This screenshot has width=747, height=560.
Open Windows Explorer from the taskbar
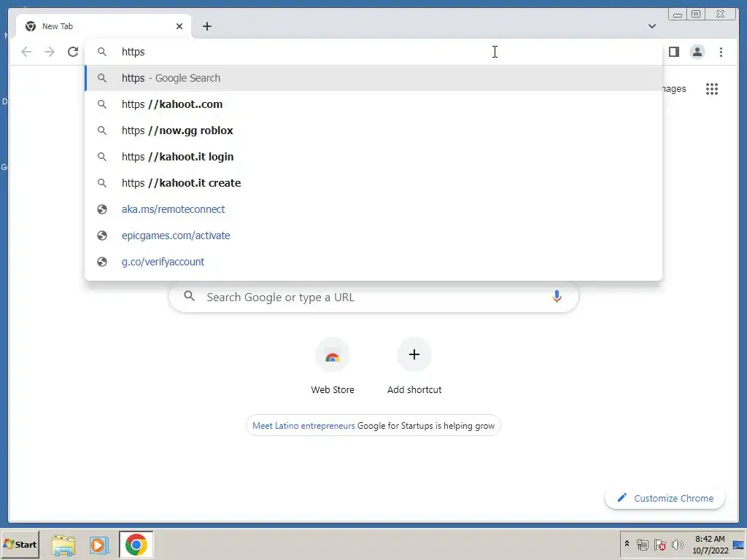tap(63, 545)
